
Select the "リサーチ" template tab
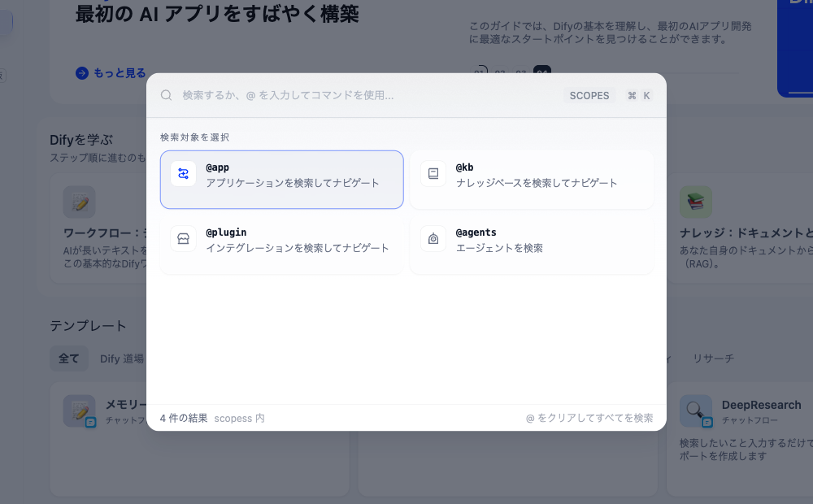(714, 358)
